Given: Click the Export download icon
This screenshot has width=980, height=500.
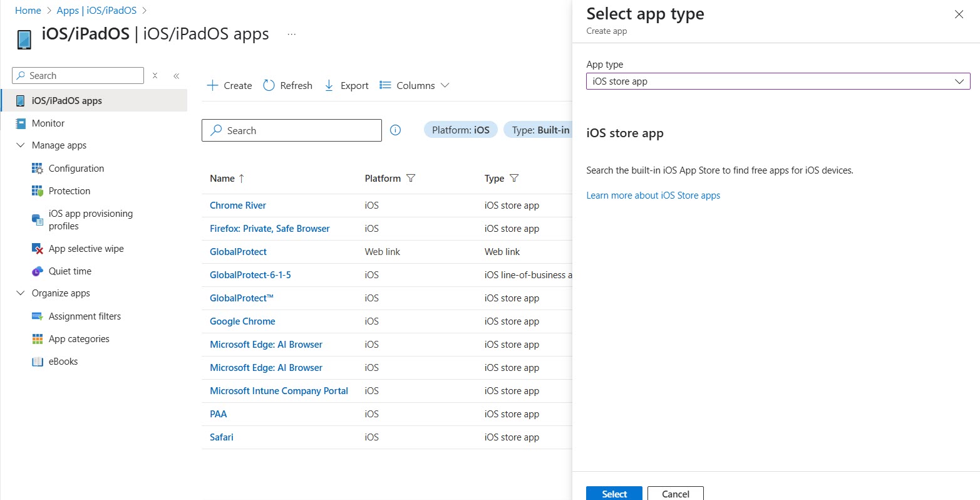Looking at the screenshot, I should coord(329,85).
